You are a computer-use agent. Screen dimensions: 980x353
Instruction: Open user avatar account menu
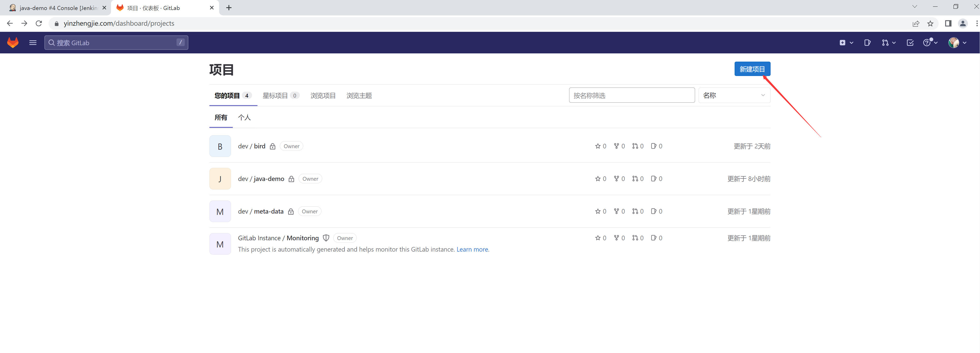pyautogui.click(x=957, y=43)
